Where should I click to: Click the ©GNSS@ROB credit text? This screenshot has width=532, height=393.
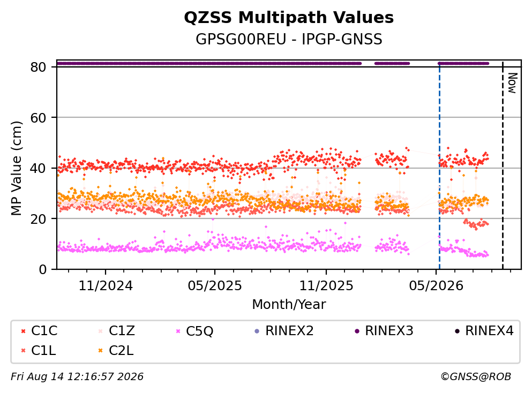(476, 377)
